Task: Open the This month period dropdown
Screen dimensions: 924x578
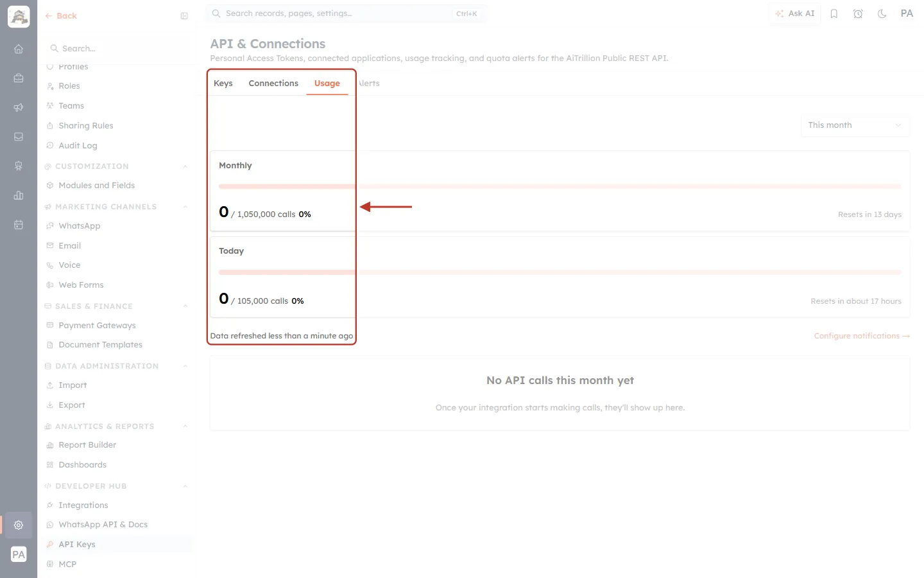Action: coord(855,125)
